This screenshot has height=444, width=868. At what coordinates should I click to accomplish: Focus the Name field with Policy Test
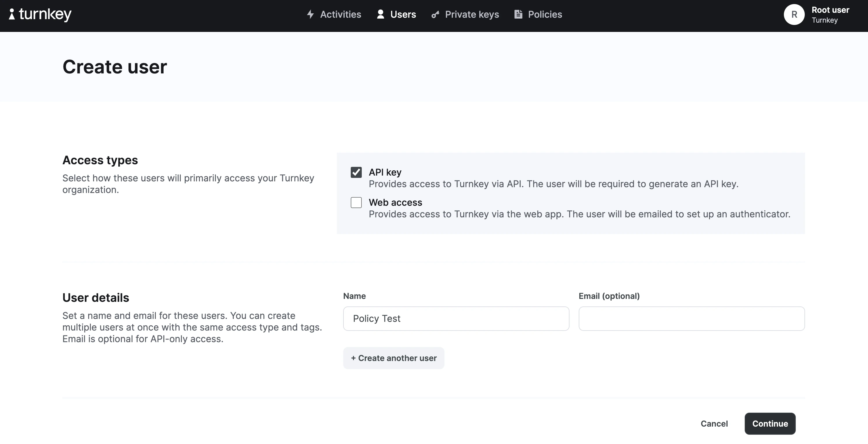456,319
